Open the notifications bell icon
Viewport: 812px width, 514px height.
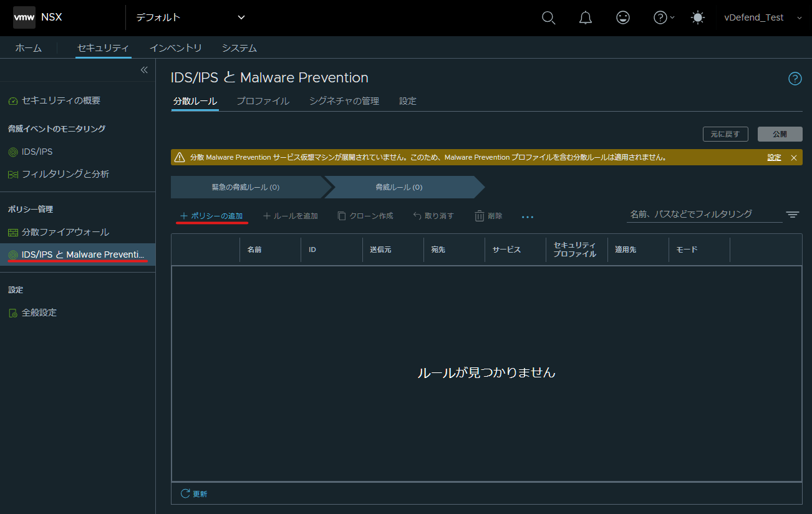(x=586, y=17)
